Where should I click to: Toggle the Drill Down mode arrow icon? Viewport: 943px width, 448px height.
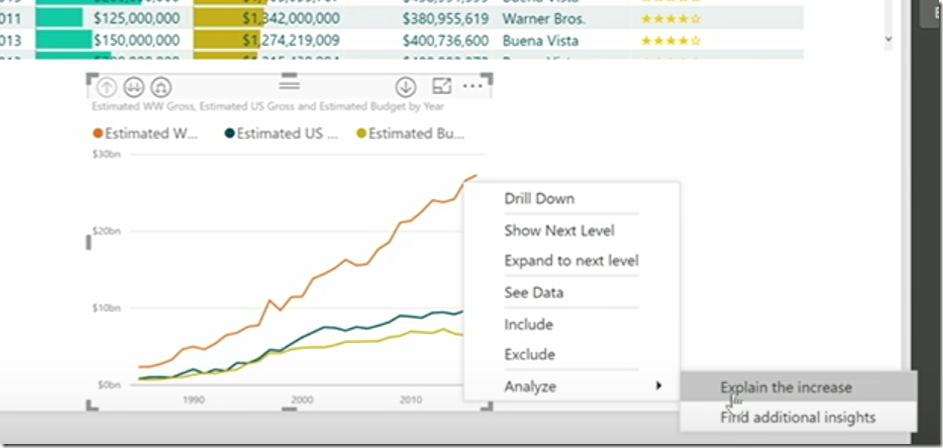[406, 87]
